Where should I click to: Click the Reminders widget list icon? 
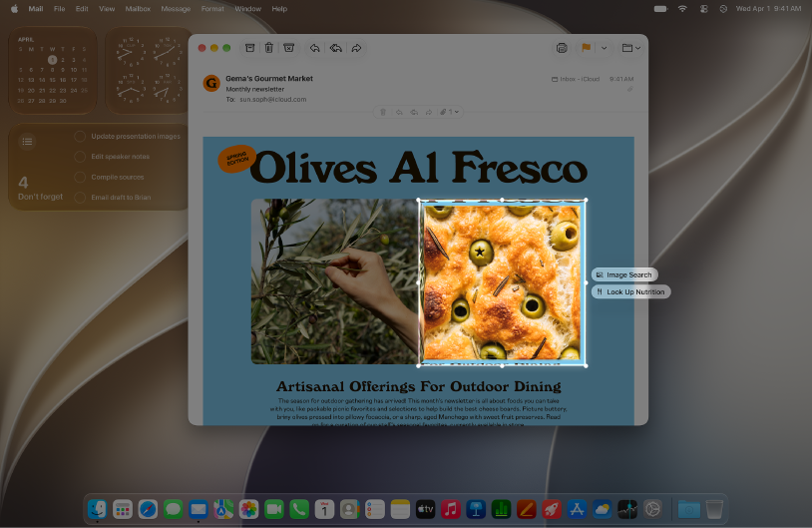27,142
